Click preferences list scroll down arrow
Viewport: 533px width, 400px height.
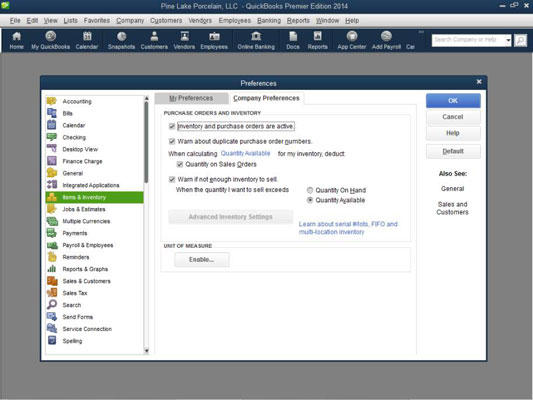click(x=147, y=351)
